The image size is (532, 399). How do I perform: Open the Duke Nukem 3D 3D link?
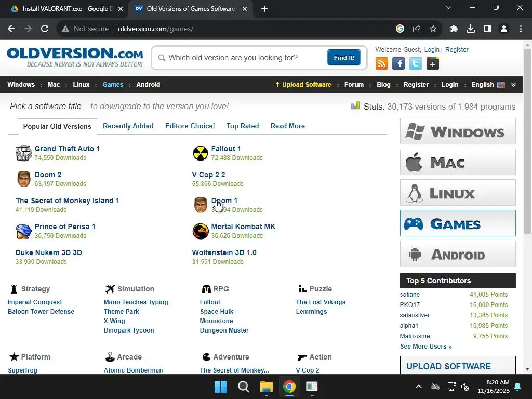[x=48, y=252]
